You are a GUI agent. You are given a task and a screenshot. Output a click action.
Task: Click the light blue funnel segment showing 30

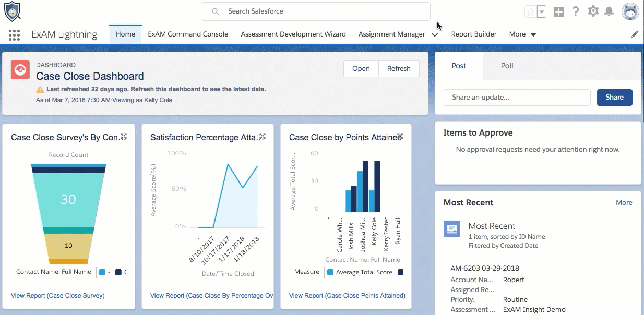click(x=68, y=199)
